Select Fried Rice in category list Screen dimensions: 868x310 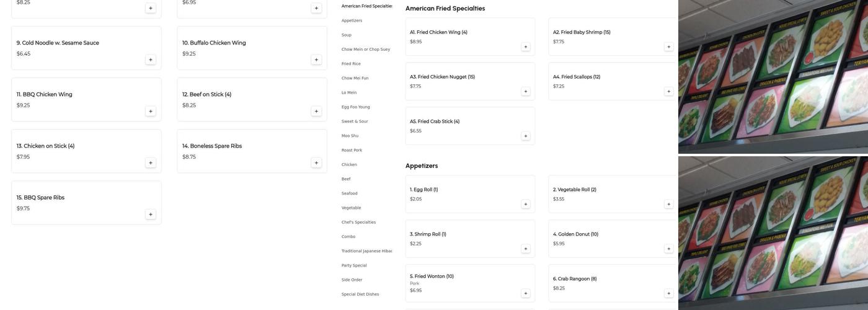(351, 64)
